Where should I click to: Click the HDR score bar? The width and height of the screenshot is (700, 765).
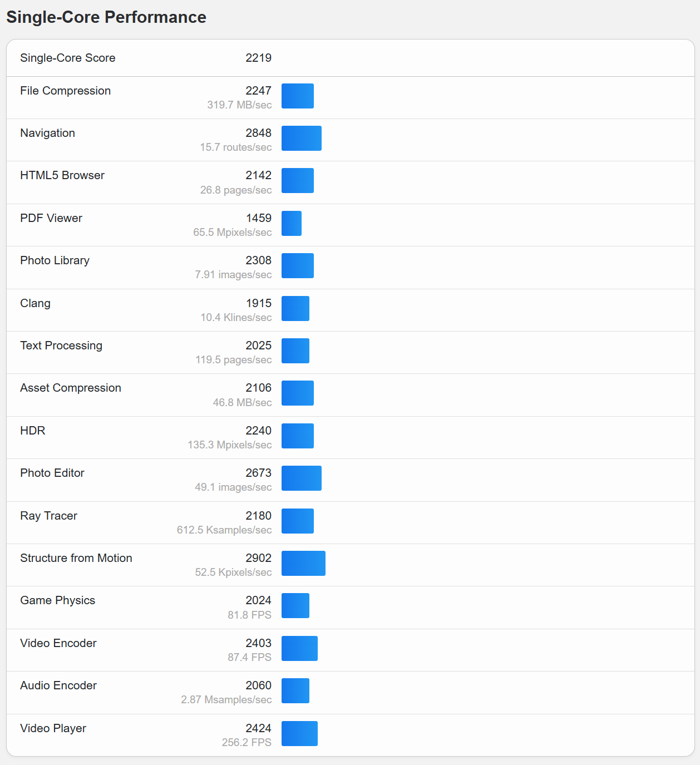coord(298,436)
